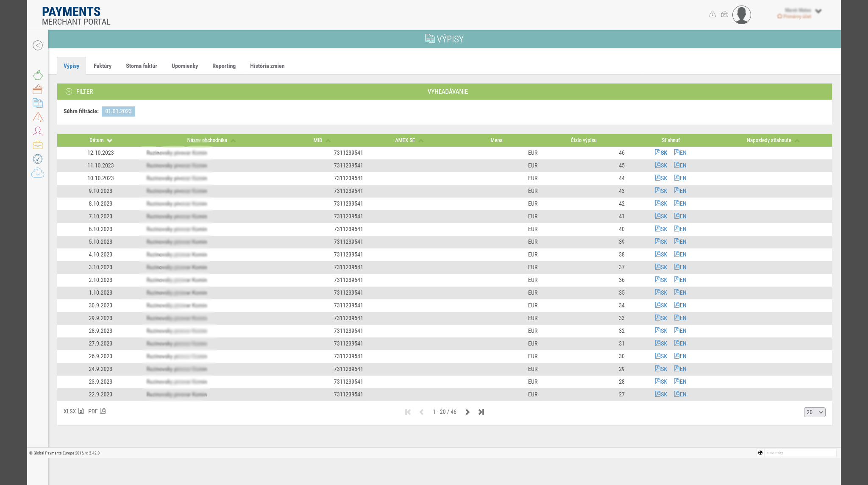The height and width of the screenshot is (485, 868).
Task: Go to next page of results
Action: (467, 412)
